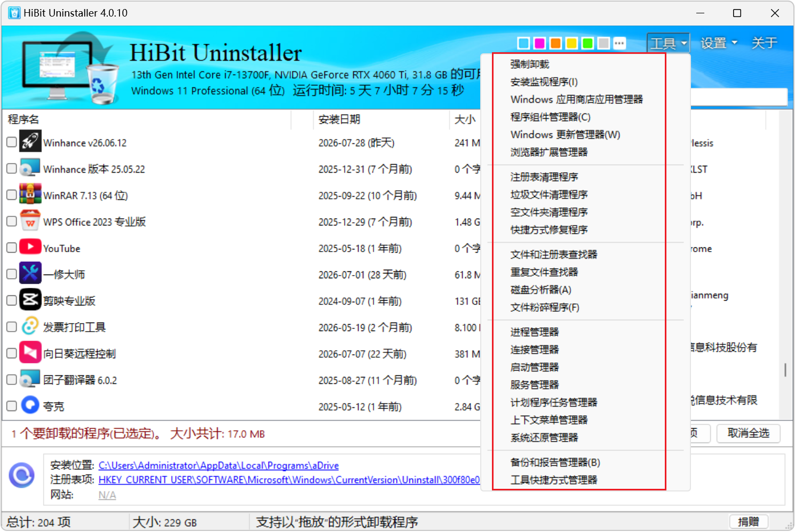Click the N/A website link
The height and width of the screenshot is (532, 795).
(107, 495)
